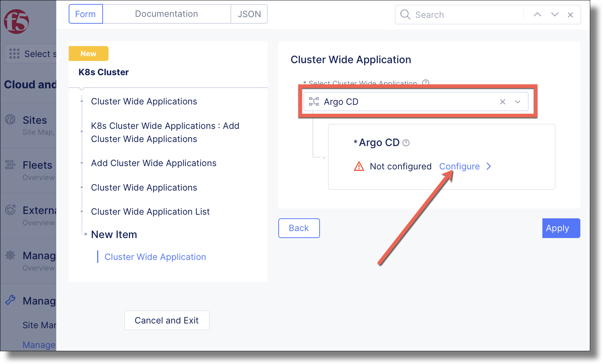Image resolution: width=603 pixels, height=364 pixels.
Task: Click Cancel and Exit button
Action: click(x=167, y=321)
